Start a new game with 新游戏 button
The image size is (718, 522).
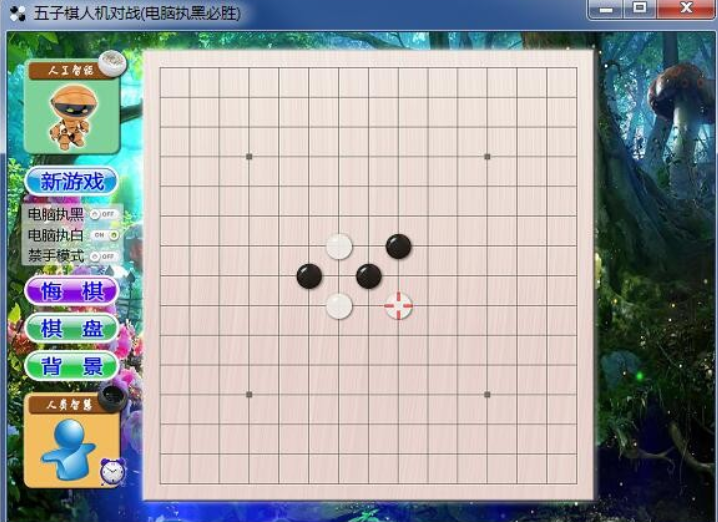(72, 181)
